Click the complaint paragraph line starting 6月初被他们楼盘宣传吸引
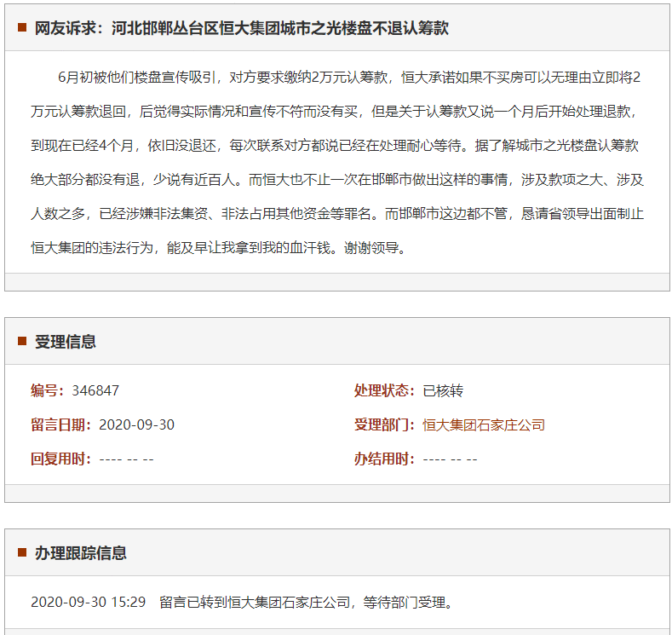Viewport: 672px width, 635px height. pos(349,78)
